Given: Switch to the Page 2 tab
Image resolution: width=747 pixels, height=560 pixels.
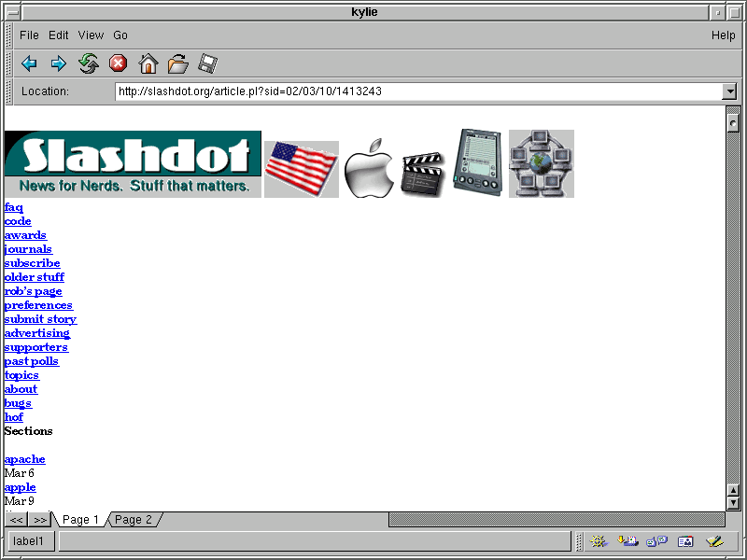Looking at the screenshot, I should click(x=134, y=520).
